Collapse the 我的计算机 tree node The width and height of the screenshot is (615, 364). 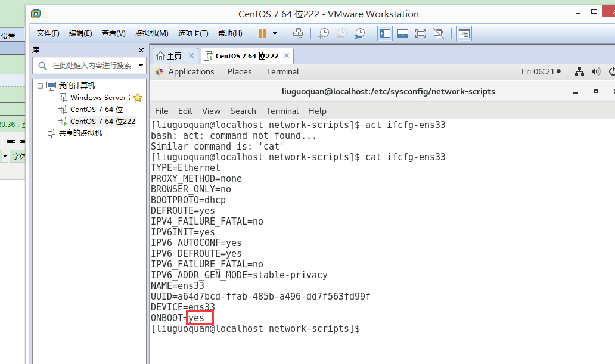[40, 86]
